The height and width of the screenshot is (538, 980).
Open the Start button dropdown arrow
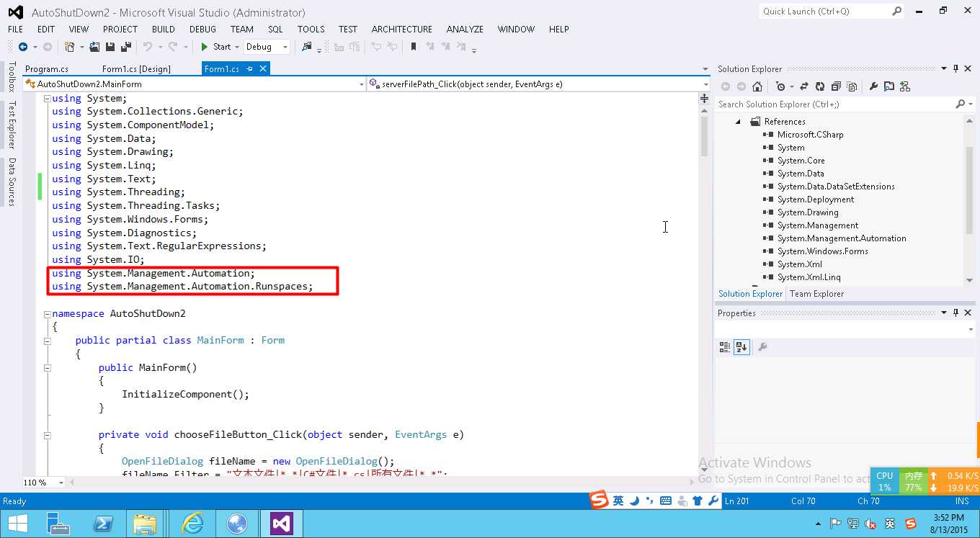(239, 48)
